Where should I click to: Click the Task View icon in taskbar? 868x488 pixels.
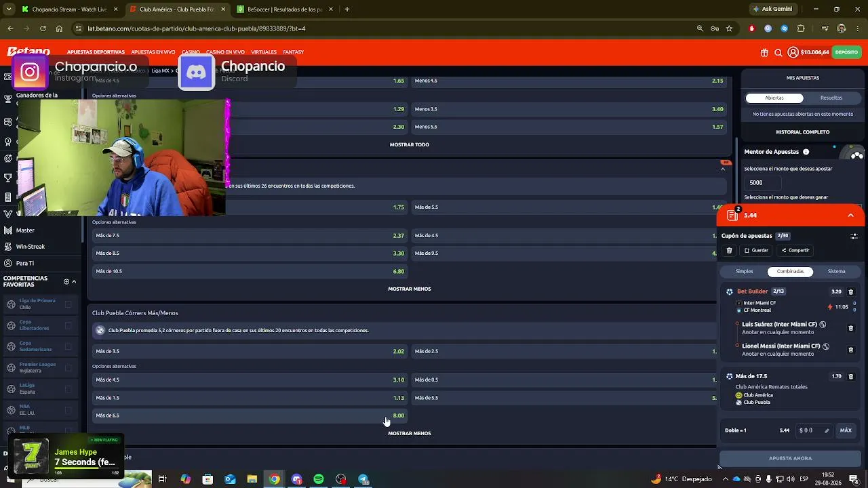click(x=163, y=479)
